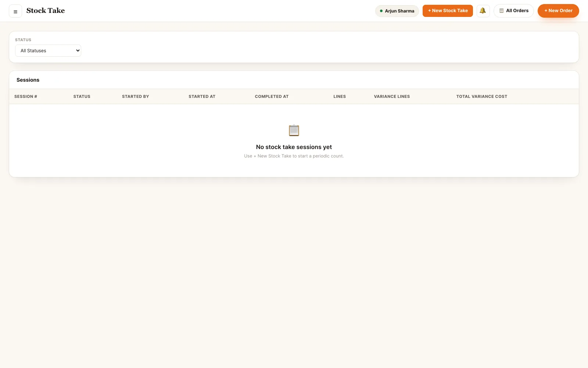The height and width of the screenshot is (368, 588).
Task: Click the Started At column header
Action: pos(202,96)
